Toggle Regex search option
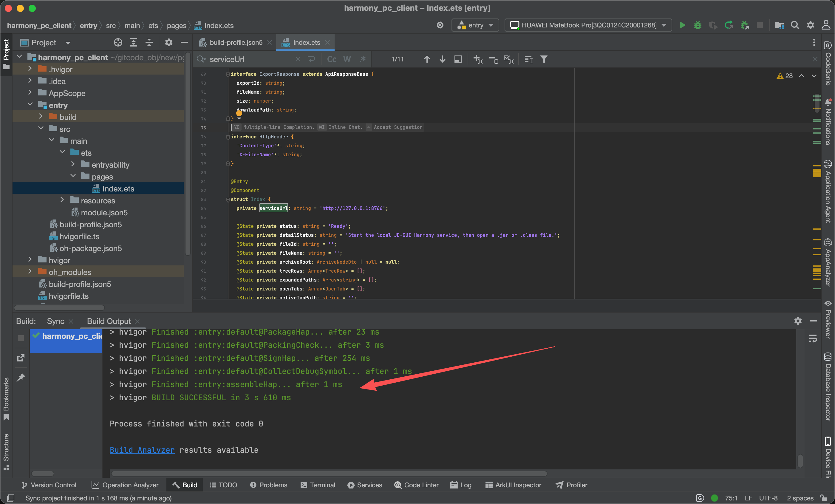The image size is (835, 504). point(362,59)
